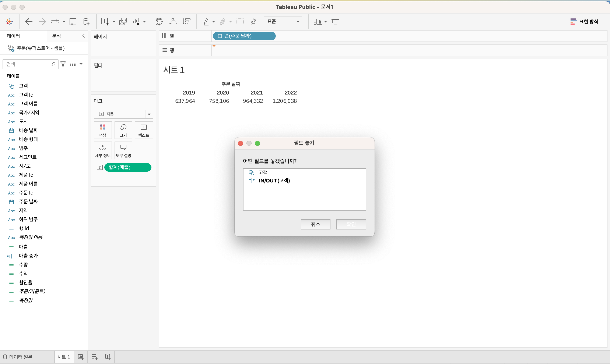Click the data pane search field
Screen dimensions: 610x364
(x=30, y=64)
